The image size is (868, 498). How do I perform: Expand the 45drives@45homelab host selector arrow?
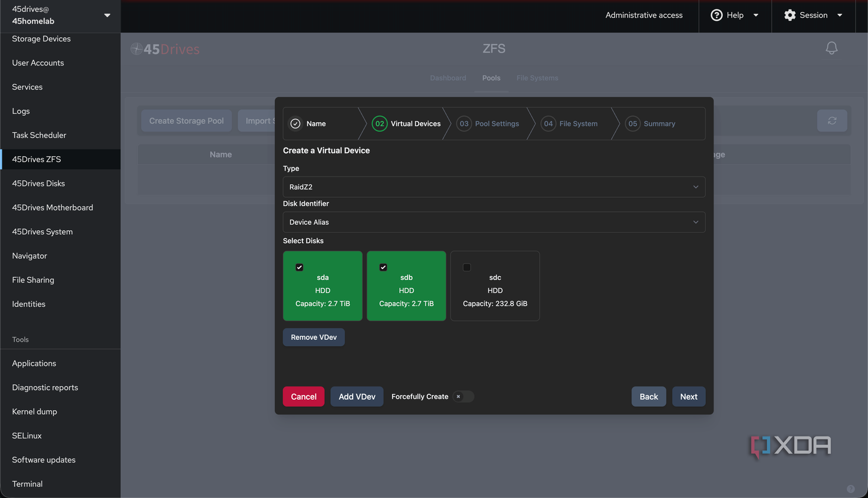click(107, 15)
